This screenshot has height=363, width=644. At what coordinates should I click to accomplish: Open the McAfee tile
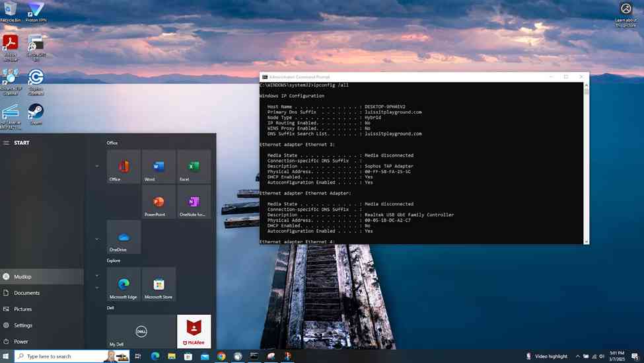194,331
